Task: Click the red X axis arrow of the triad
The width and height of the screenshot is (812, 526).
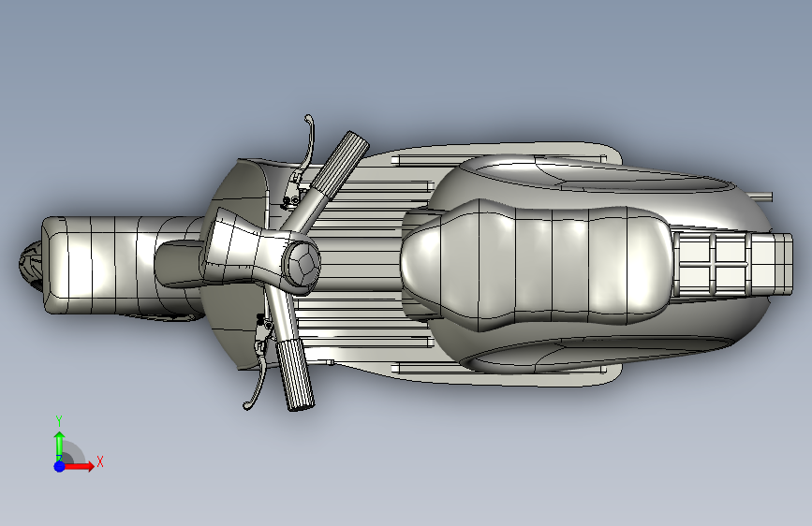Action: point(79,466)
